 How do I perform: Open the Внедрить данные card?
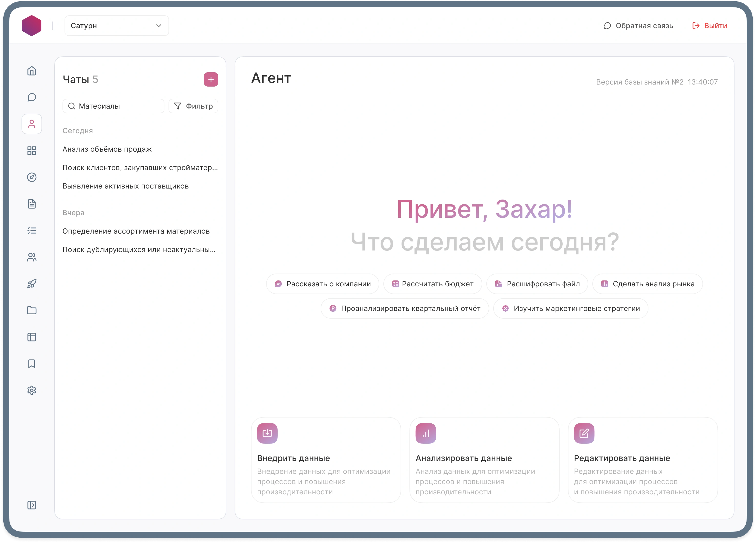[326, 460]
